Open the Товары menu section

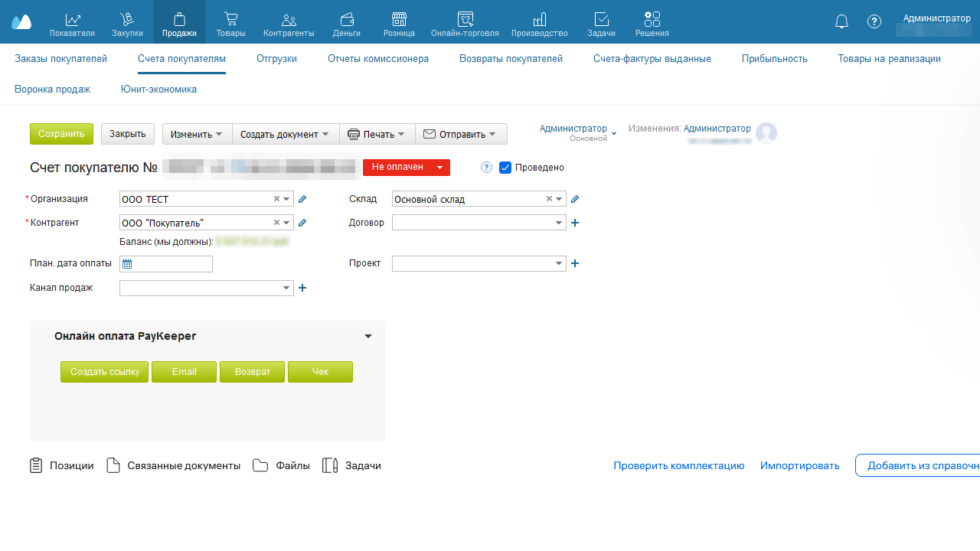click(x=230, y=23)
